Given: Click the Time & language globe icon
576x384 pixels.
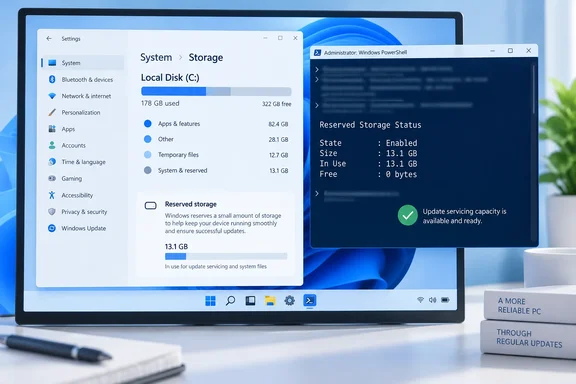Looking at the screenshot, I should click(52, 162).
